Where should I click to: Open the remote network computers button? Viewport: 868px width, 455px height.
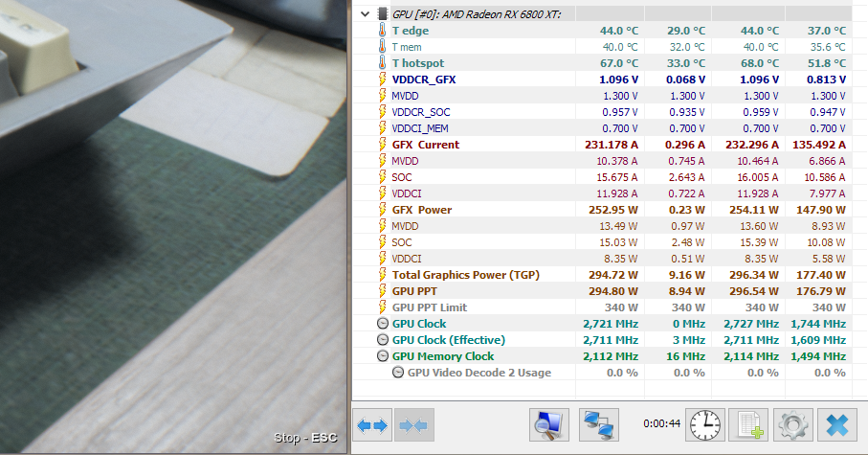tap(599, 425)
